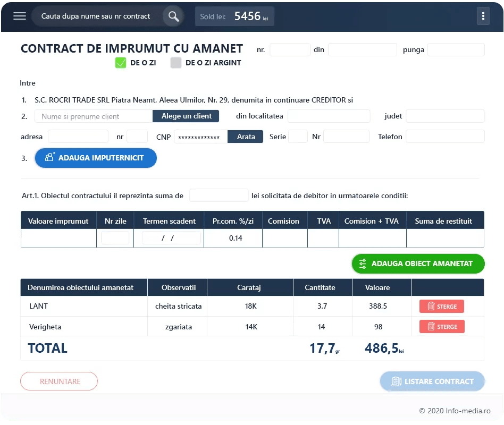Click the Verigheta item name cell

[84, 327]
